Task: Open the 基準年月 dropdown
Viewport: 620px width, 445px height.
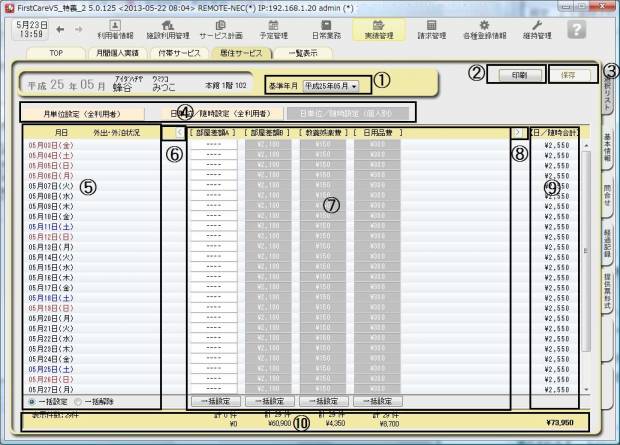Action: click(331, 86)
